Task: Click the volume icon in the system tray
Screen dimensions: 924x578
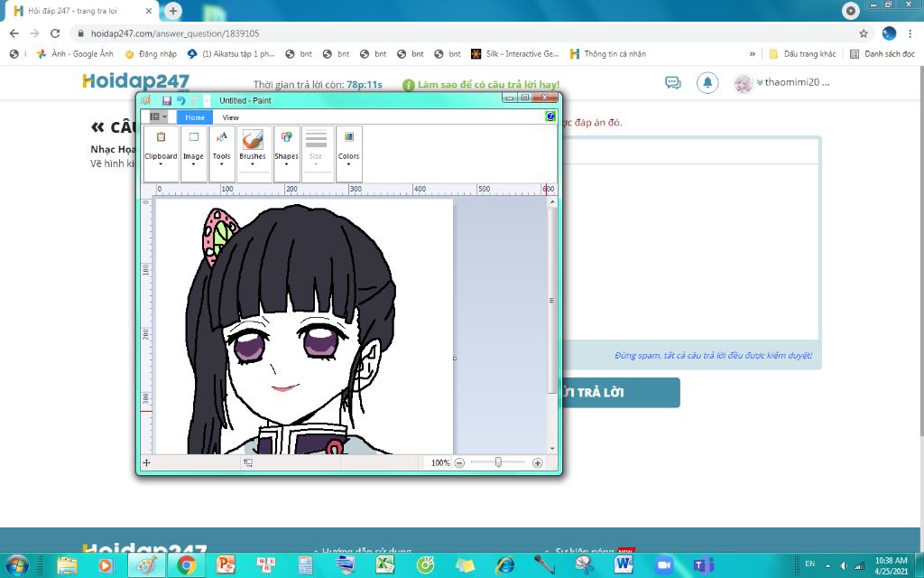Action: click(x=844, y=565)
